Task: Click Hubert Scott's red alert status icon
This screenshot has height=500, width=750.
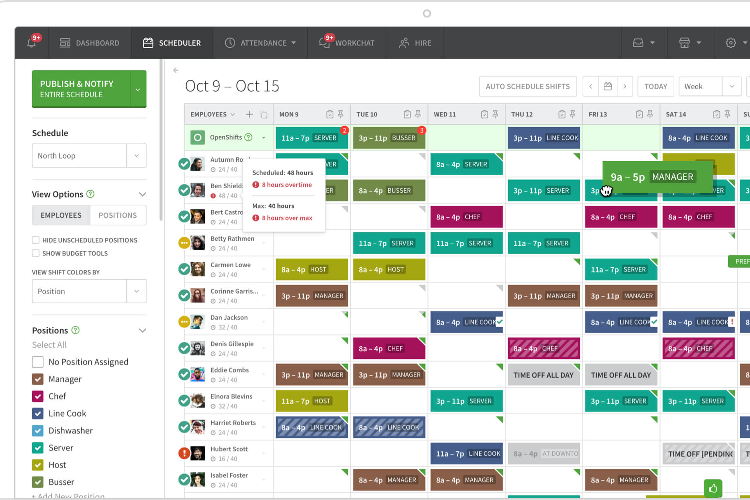Action: point(184,453)
